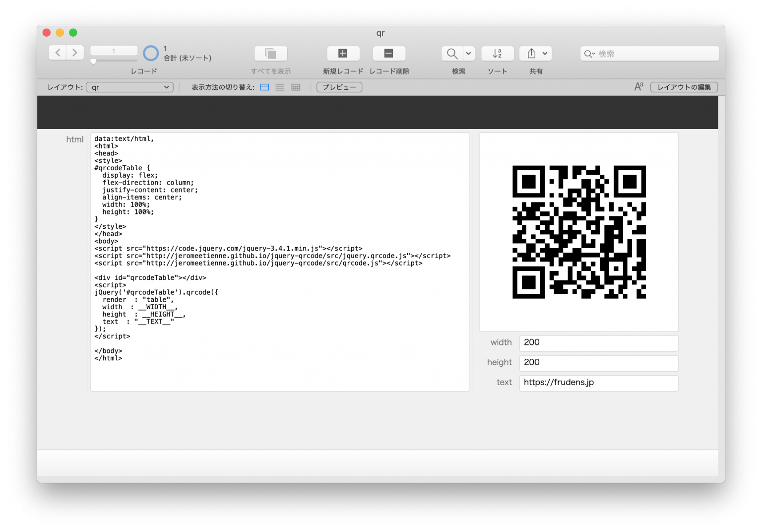Click the 検索 search field at top right

pos(649,53)
